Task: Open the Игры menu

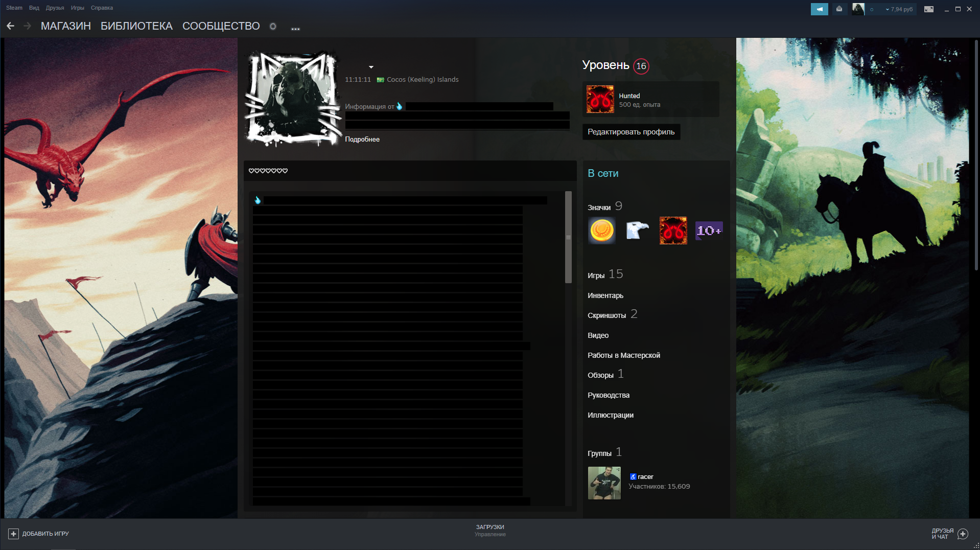Action: [x=78, y=8]
